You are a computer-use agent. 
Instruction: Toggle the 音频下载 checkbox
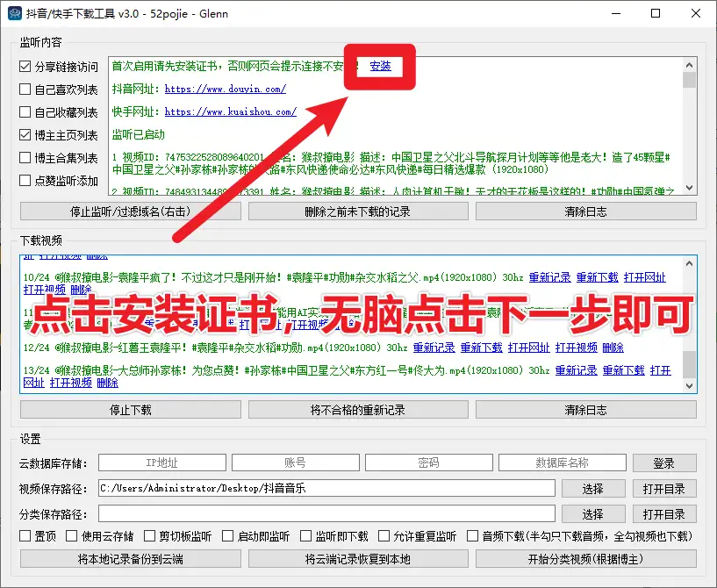pos(473,536)
